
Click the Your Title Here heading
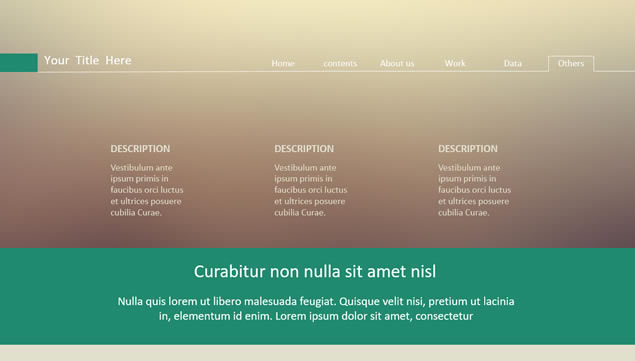(x=87, y=60)
